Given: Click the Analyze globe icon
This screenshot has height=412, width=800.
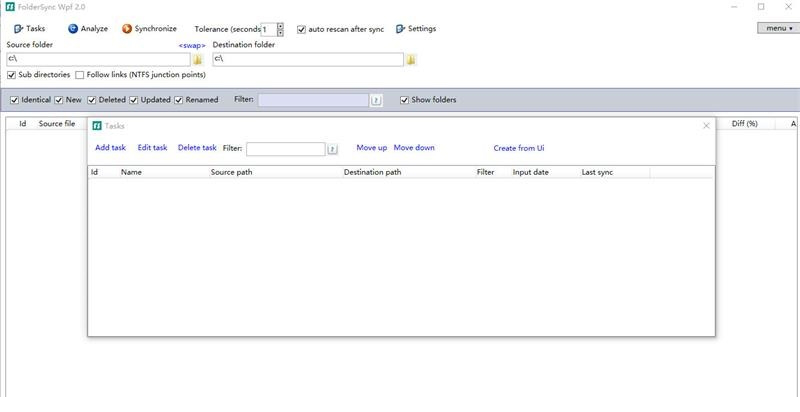Looking at the screenshot, I should 73,29.
